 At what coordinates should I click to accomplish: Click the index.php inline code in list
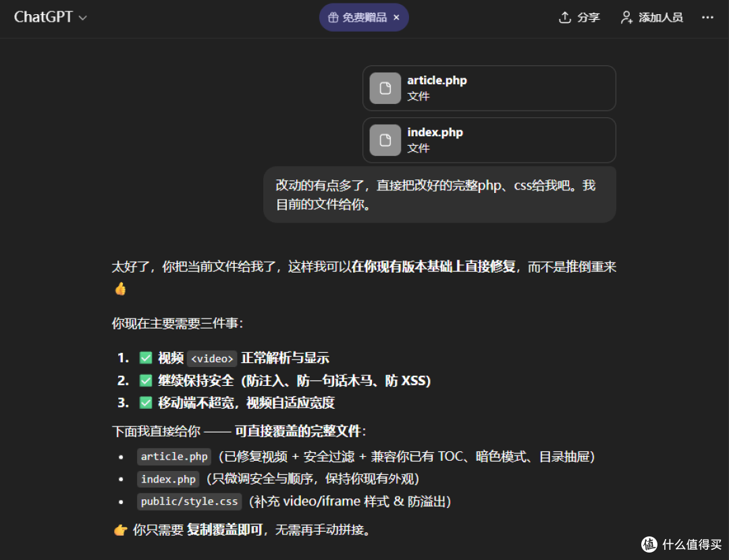(168, 479)
